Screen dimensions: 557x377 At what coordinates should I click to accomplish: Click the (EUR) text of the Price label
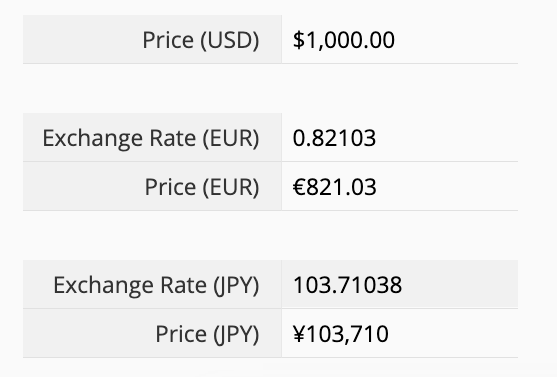click(231, 187)
